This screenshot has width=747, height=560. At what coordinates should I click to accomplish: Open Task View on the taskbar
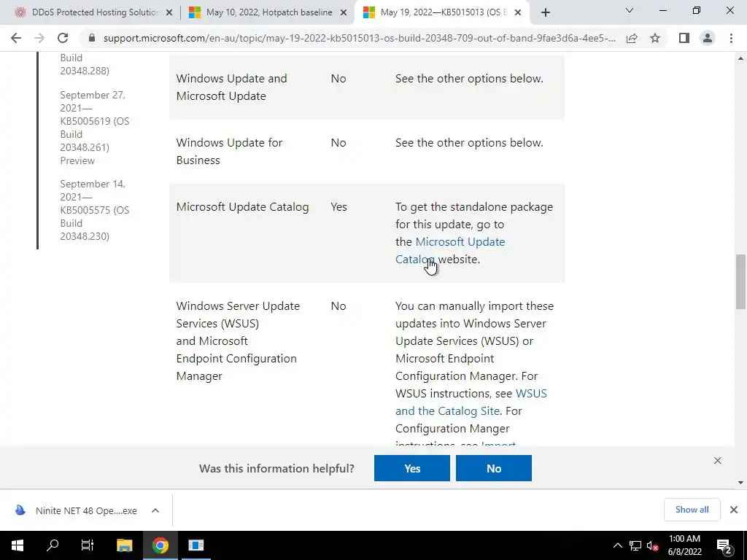pos(88,545)
